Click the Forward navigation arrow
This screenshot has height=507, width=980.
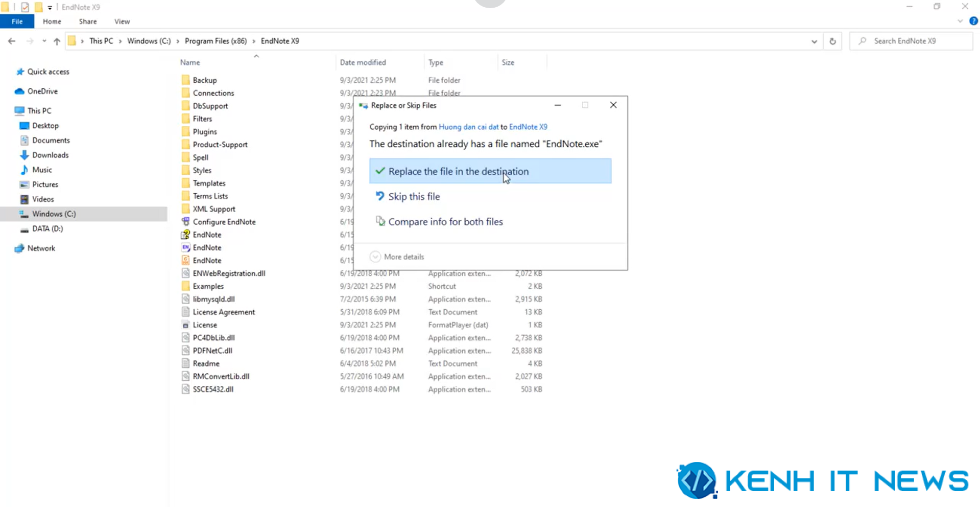point(30,41)
